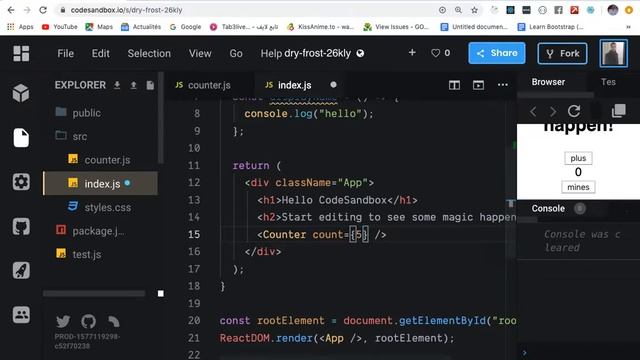
Task: Open the three-dots more options menu
Action: click(503, 85)
